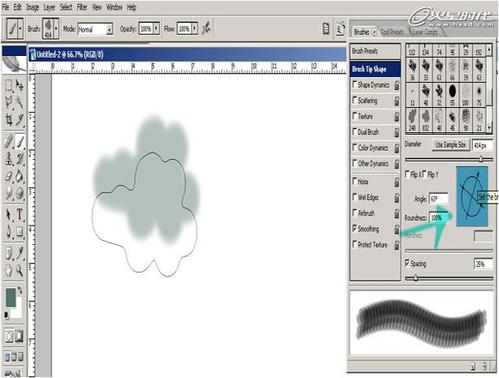Image resolution: width=499 pixels, height=378 pixels.
Task: Toggle the Flip X checkbox
Action: pyautogui.click(x=407, y=174)
